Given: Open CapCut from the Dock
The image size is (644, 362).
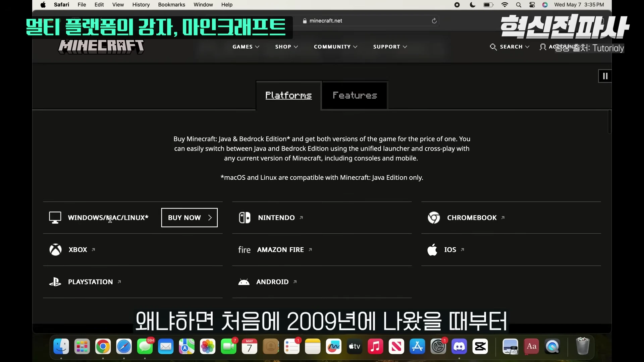Looking at the screenshot, I should pos(480,347).
